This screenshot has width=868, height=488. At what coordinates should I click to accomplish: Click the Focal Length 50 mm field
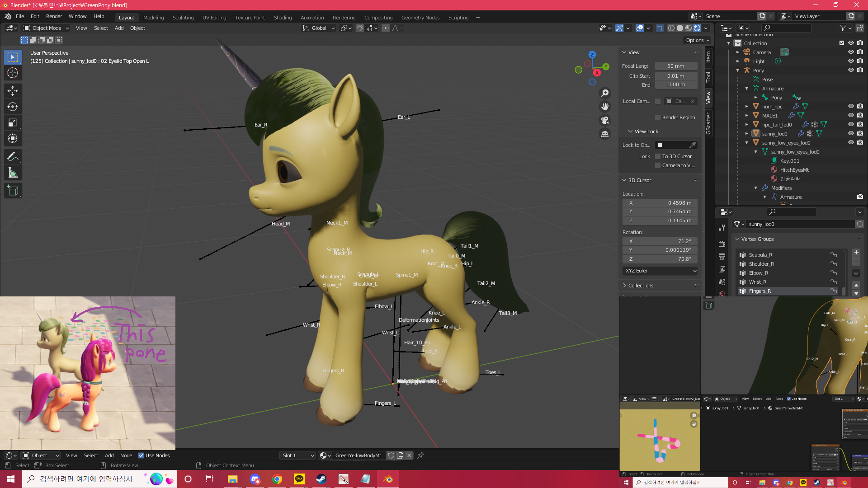tap(676, 66)
